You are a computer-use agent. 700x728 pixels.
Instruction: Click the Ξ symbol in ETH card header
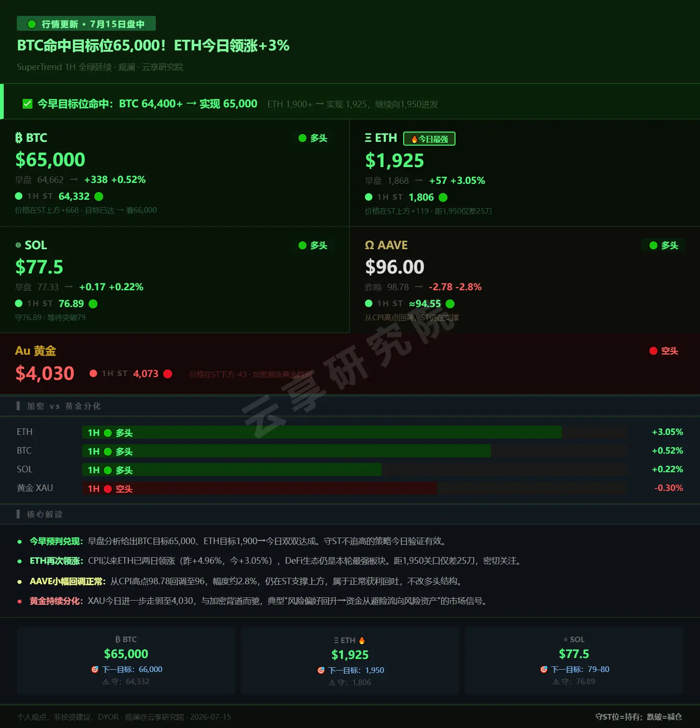point(368,138)
